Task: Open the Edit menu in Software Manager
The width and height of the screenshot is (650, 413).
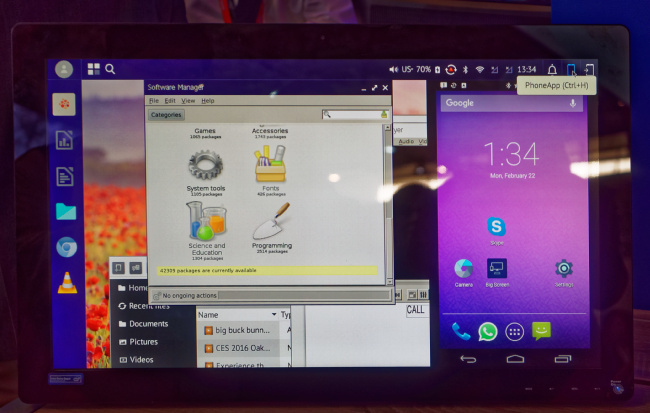Action: point(170,101)
